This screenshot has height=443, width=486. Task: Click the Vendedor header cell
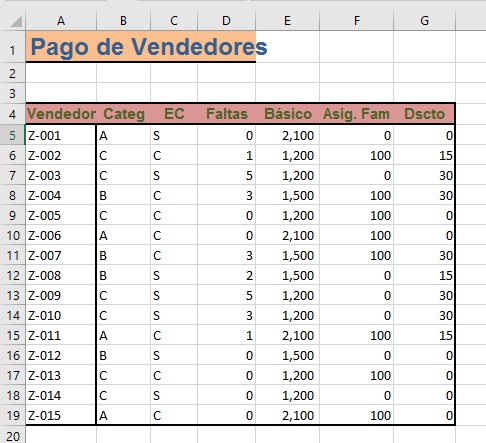61,114
